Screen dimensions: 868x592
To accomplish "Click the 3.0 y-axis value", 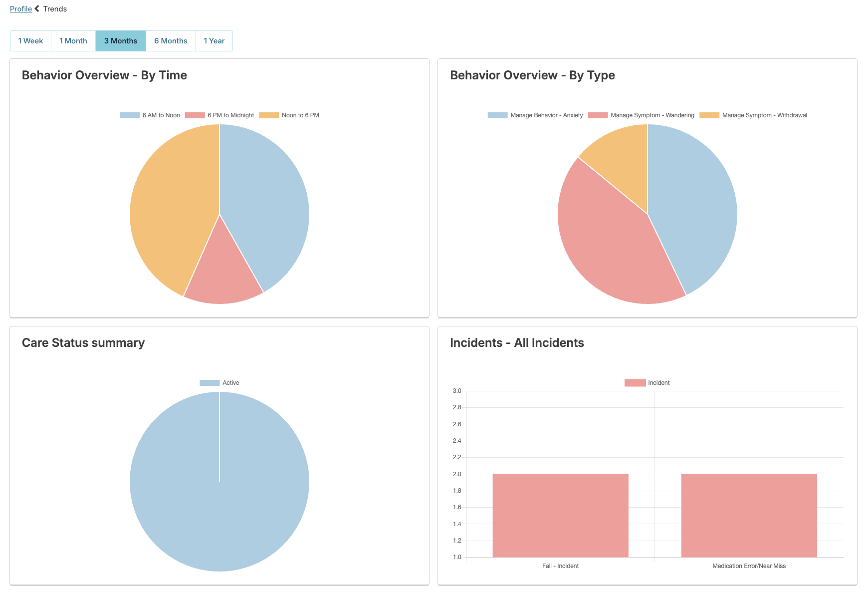I will 457,391.
